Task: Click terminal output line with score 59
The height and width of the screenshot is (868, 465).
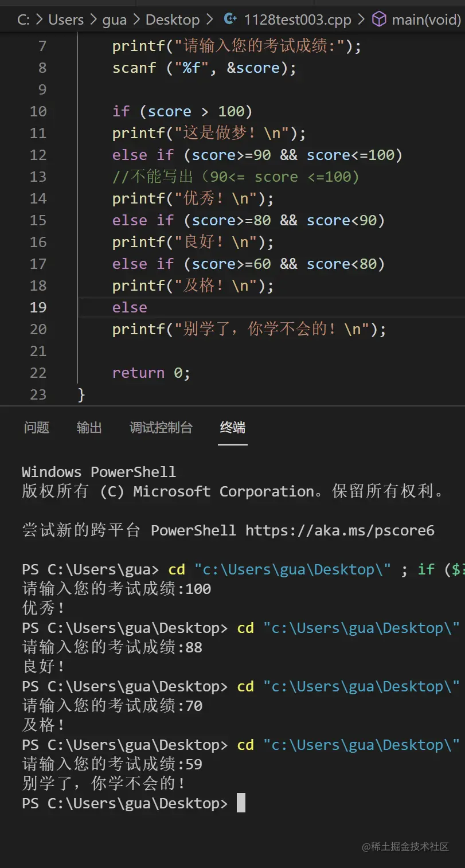Action: click(x=112, y=764)
